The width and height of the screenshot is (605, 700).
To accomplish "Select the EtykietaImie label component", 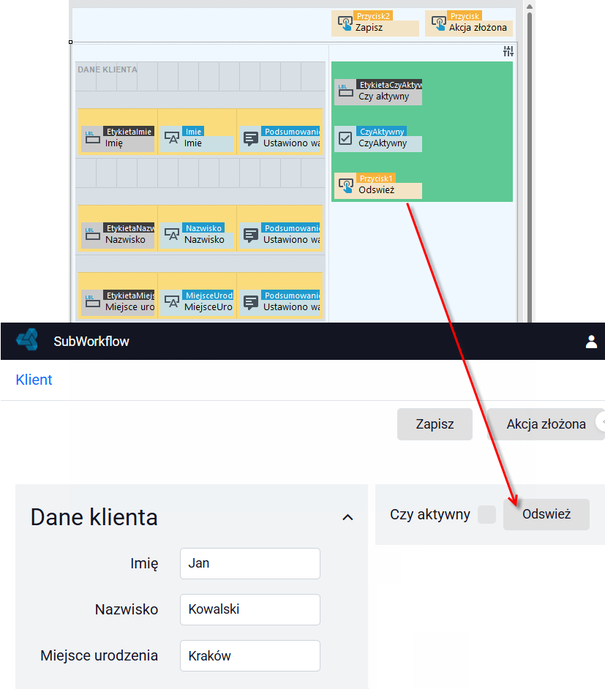I will [118, 138].
